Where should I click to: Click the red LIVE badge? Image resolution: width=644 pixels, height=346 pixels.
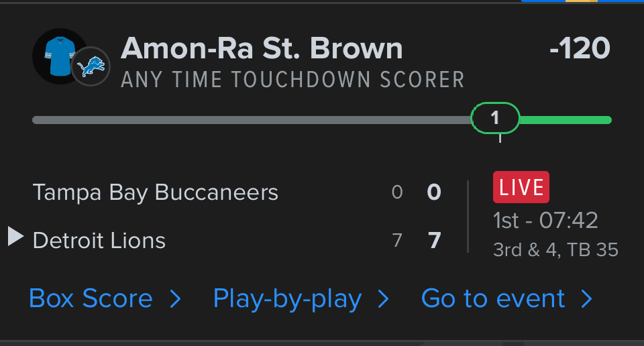(x=521, y=187)
